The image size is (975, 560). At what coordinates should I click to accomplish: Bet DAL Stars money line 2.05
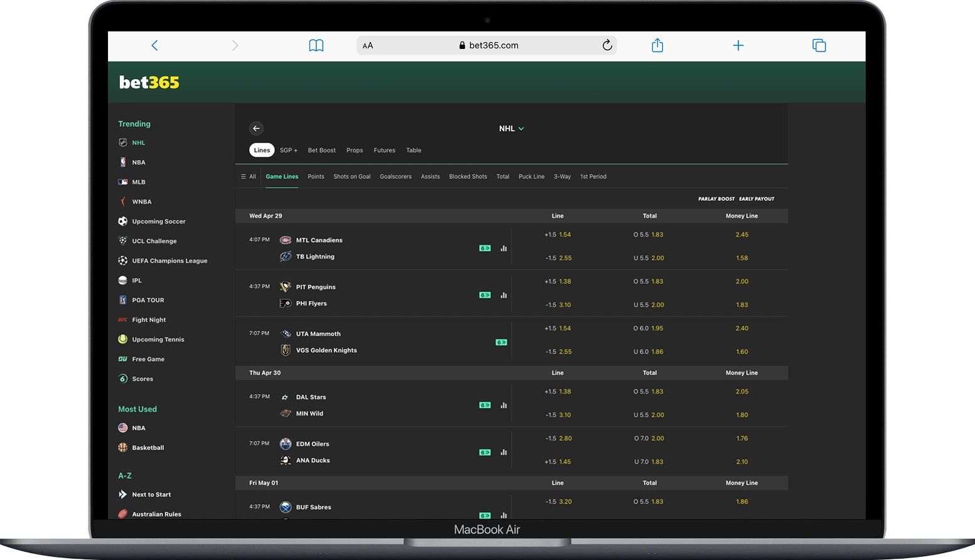pos(742,391)
